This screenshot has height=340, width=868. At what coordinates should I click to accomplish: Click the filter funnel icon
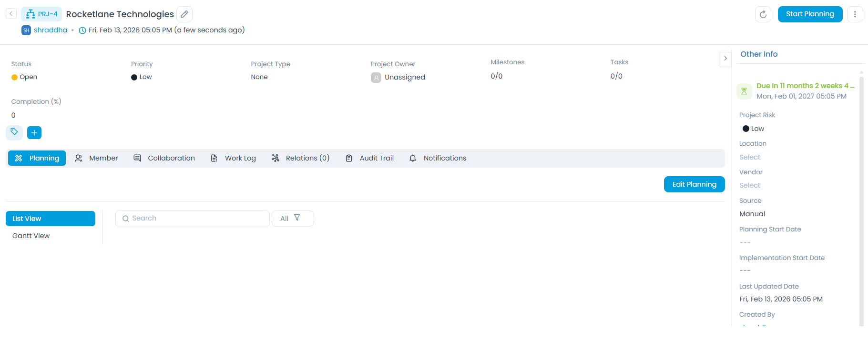(297, 218)
